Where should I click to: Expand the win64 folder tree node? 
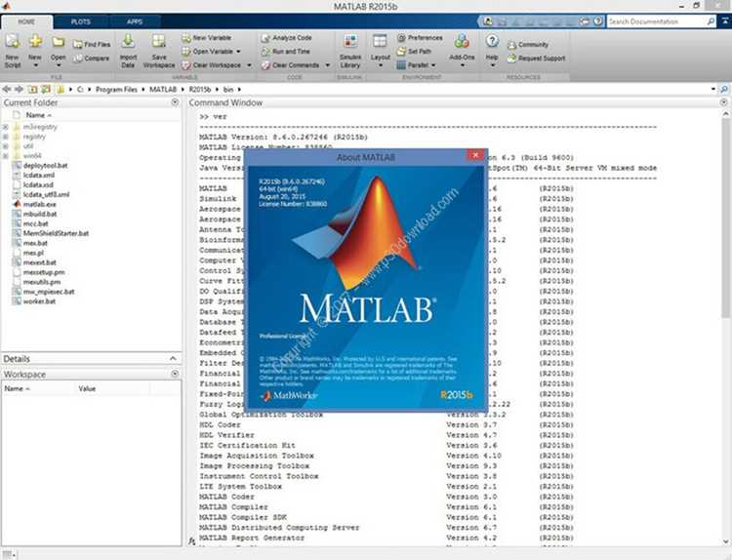coord(6,156)
